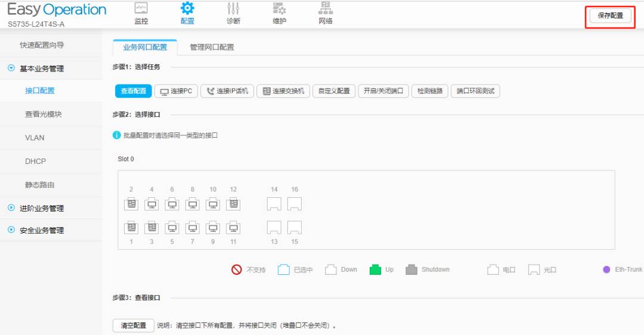Select the 检测链路 task button
Image resolution: width=644 pixels, height=335 pixels.
(429, 91)
